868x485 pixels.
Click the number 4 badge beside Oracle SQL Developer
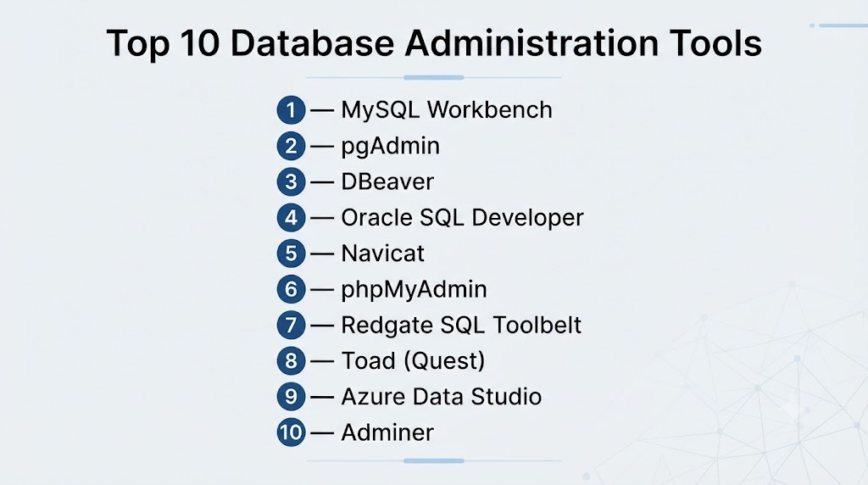[292, 218]
